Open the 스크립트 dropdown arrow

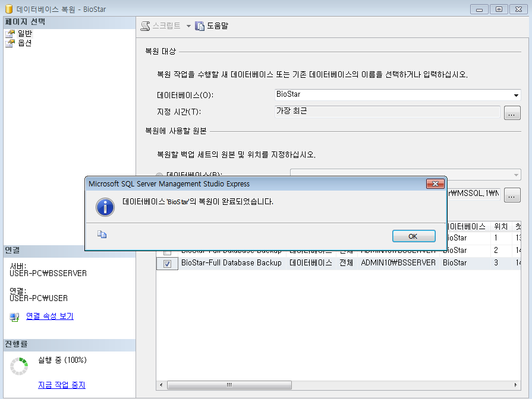click(188, 26)
